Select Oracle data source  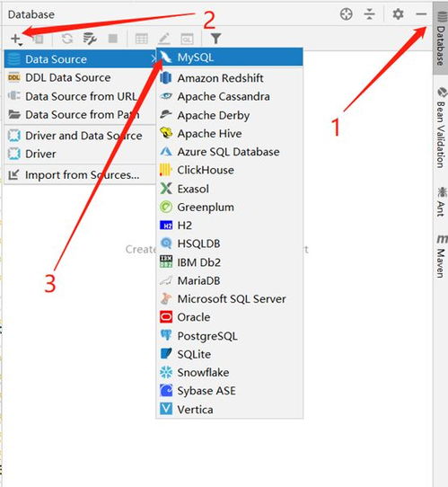230,317
